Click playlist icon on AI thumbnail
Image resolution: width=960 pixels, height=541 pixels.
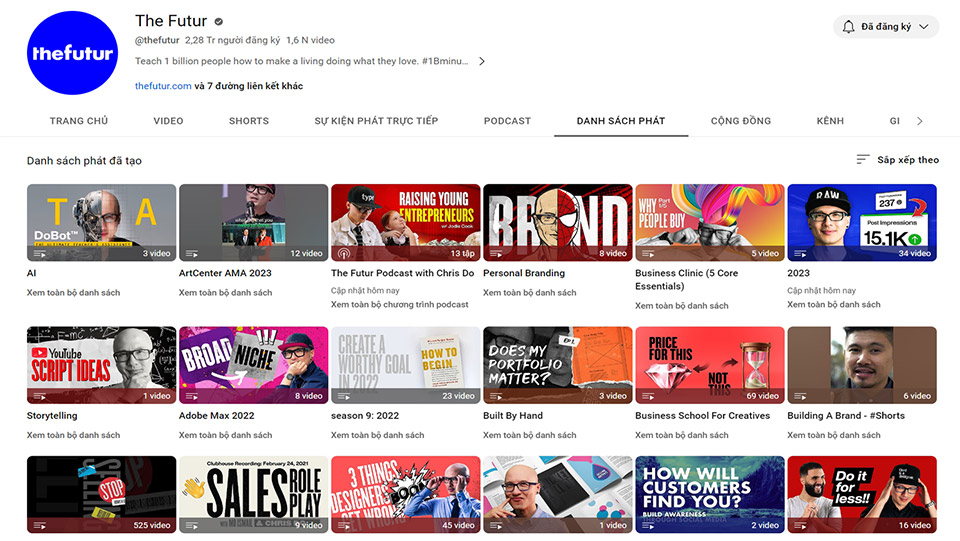coord(38,254)
